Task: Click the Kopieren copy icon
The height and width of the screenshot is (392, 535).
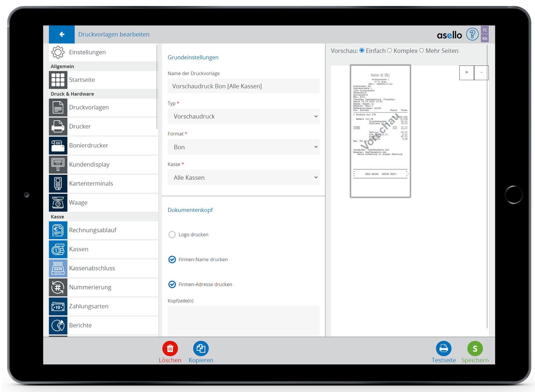Action: click(201, 349)
